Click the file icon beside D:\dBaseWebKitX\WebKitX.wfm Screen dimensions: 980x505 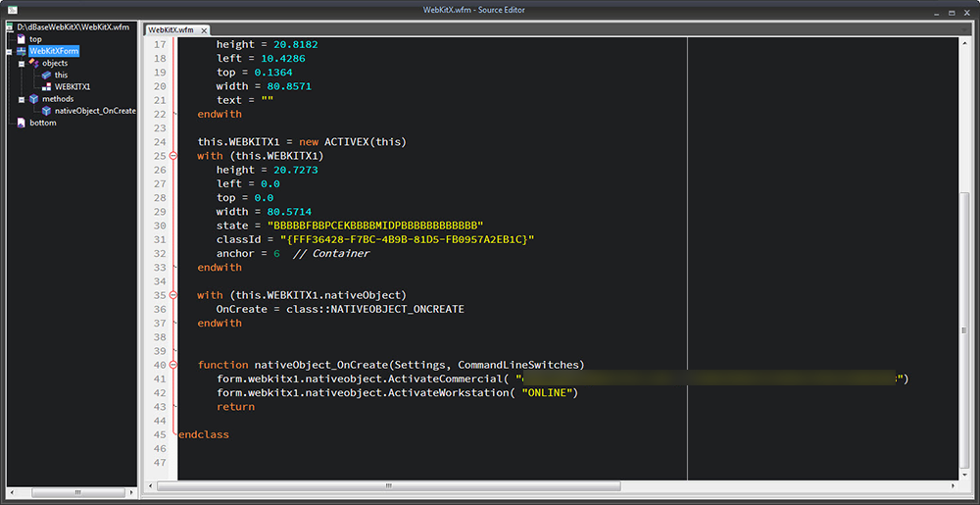pos(10,27)
